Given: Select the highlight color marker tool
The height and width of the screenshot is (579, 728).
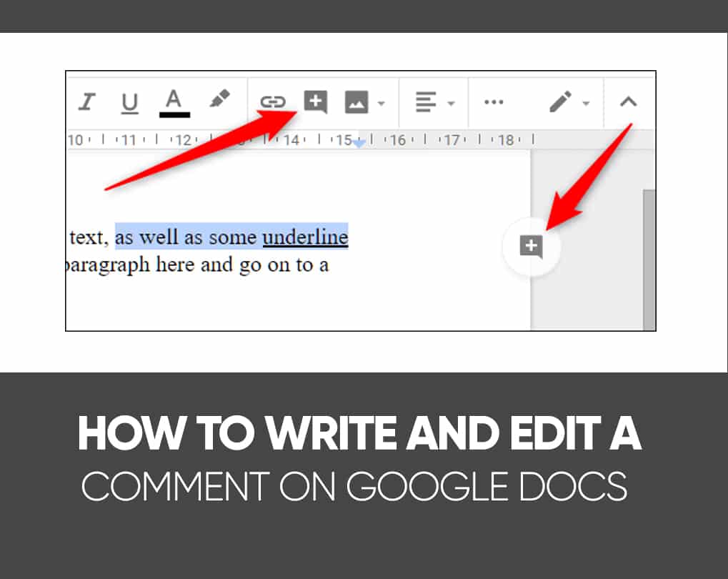Looking at the screenshot, I should tap(219, 99).
